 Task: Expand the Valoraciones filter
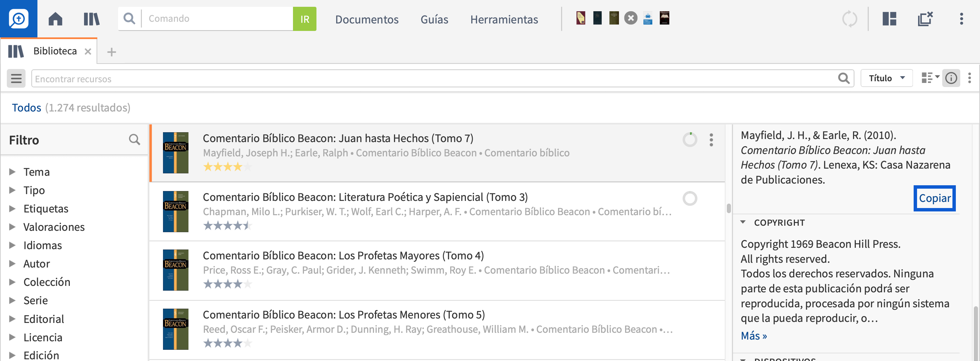[12, 227]
